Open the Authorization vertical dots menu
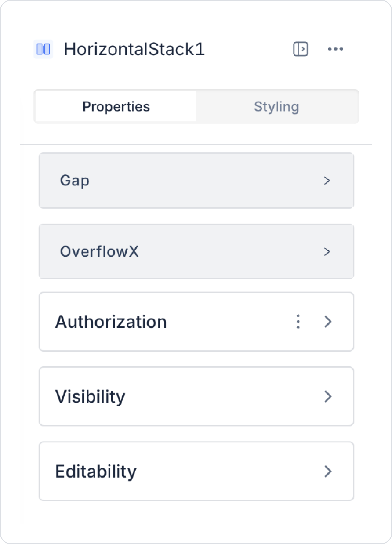Viewport: 392px width, 544px height. (298, 322)
